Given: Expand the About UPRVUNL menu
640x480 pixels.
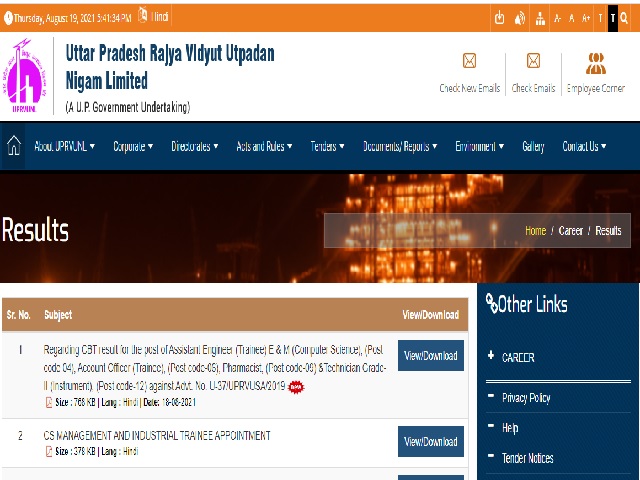Looking at the screenshot, I should click(64, 146).
